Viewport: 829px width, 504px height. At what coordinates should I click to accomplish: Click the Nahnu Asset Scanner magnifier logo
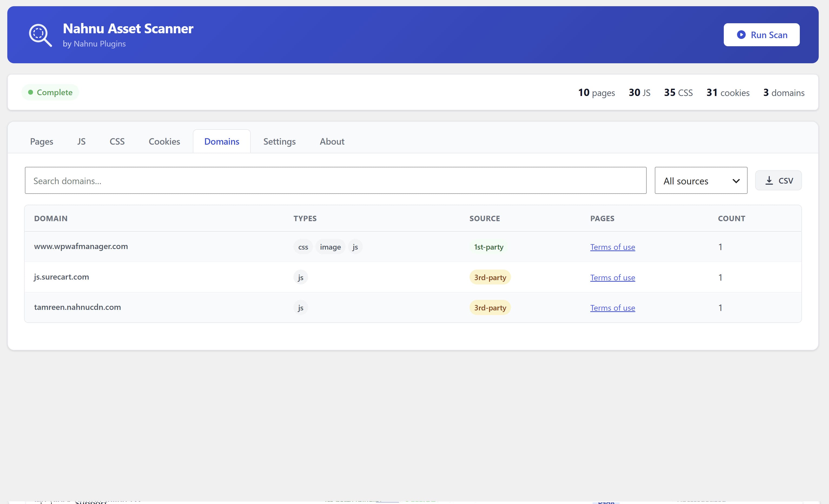(x=40, y=35)
